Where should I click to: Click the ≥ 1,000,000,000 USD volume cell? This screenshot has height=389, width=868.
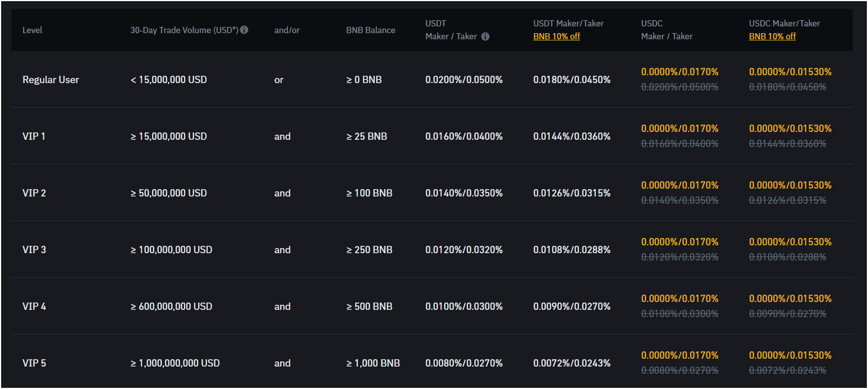click(x=175, y=363)
